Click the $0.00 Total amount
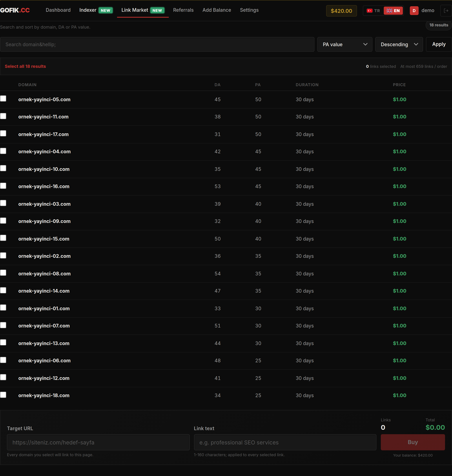The width and height of the screenshot is (452, 476). click(435, 427)
